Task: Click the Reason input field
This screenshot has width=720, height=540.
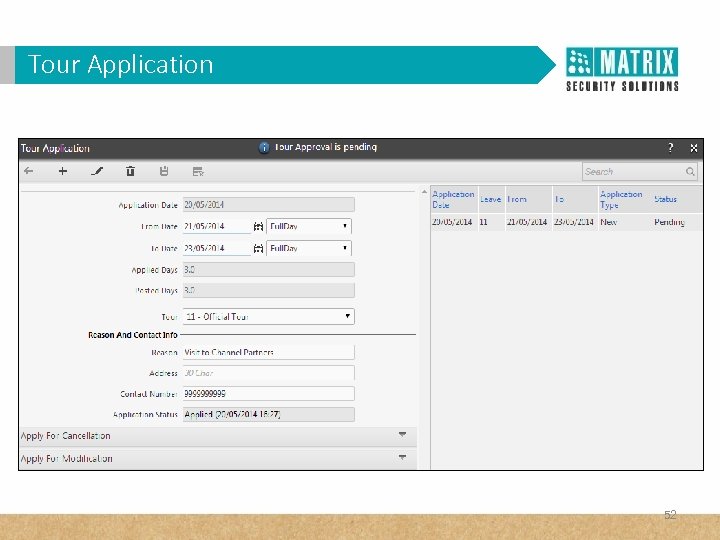Action: pyautogui.click(x=269, y=352)
